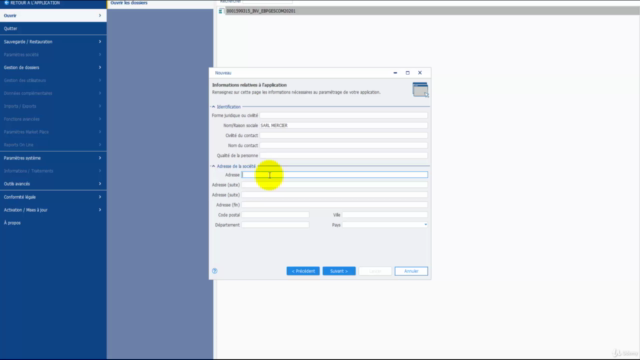
Task: Close the Nouveau dialog window
Action: tap(420, 73)
